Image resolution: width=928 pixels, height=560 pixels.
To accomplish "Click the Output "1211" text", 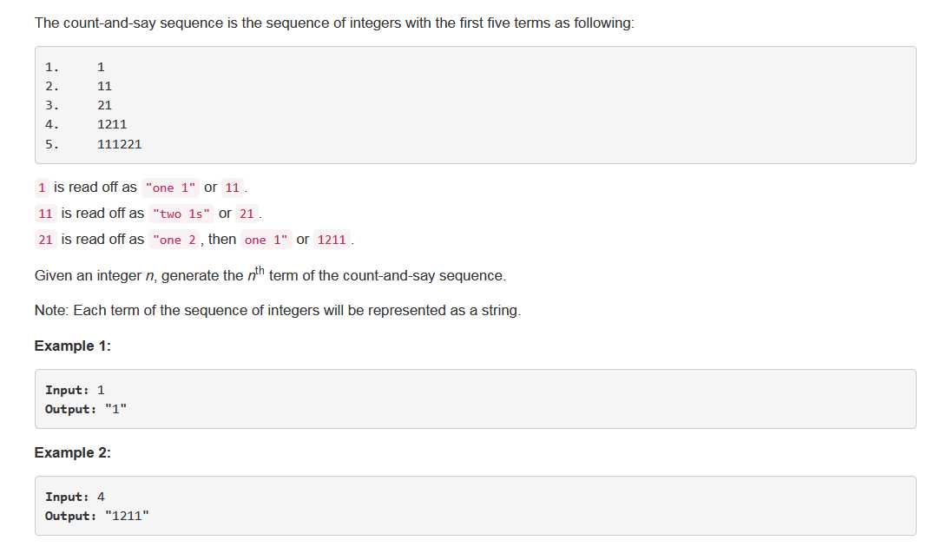I will click(x=97, y=516).
